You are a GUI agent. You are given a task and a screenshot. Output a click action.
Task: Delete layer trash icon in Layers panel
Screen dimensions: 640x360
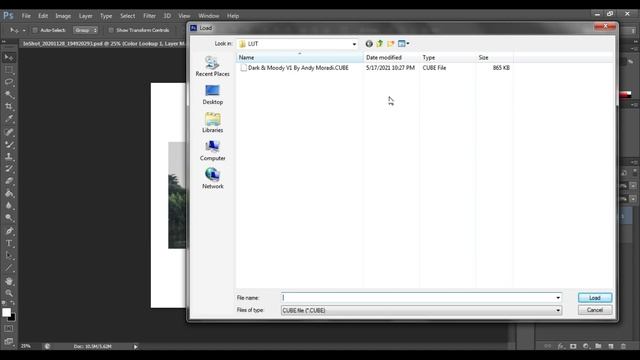(x=623, y=346)
